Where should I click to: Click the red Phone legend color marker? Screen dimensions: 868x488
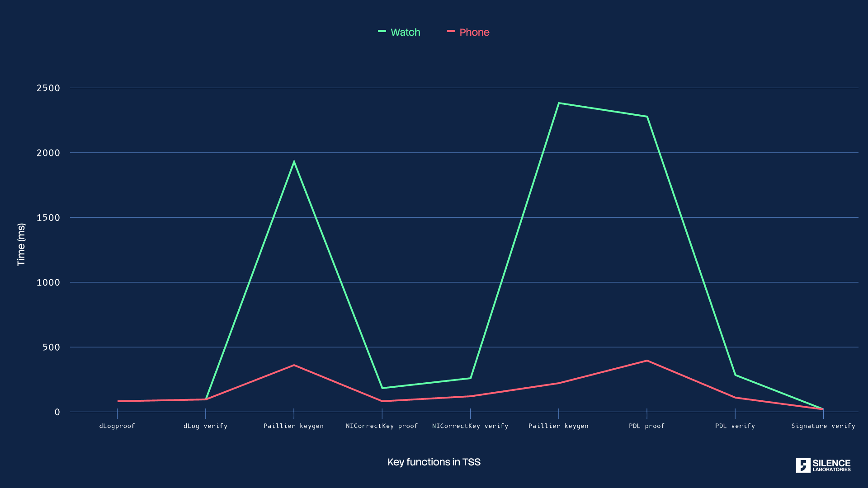[451, 31]
